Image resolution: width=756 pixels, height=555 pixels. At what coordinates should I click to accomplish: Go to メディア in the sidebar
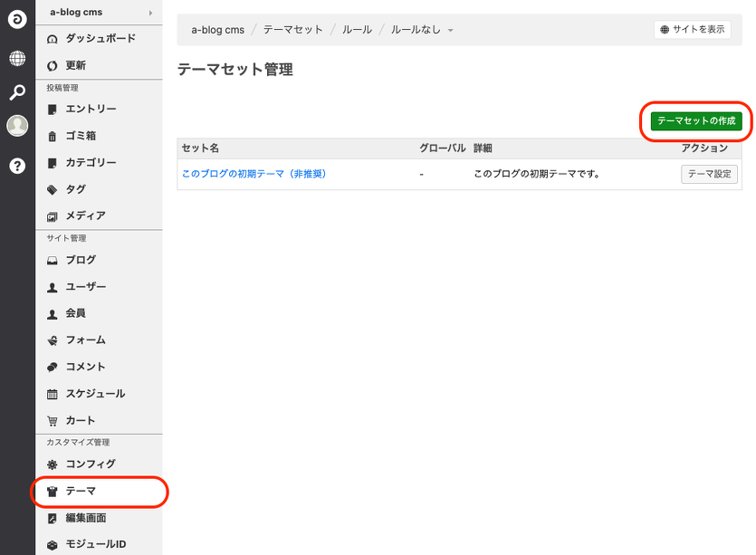(x=85, y=216)
